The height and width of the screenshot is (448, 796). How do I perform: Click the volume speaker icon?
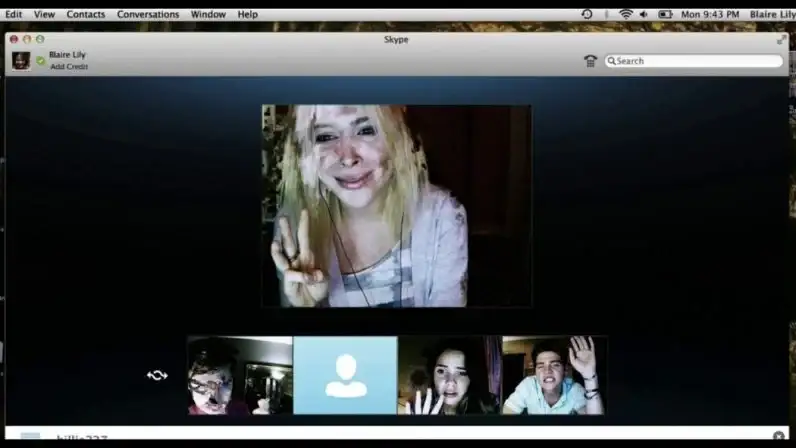[644, 14]
